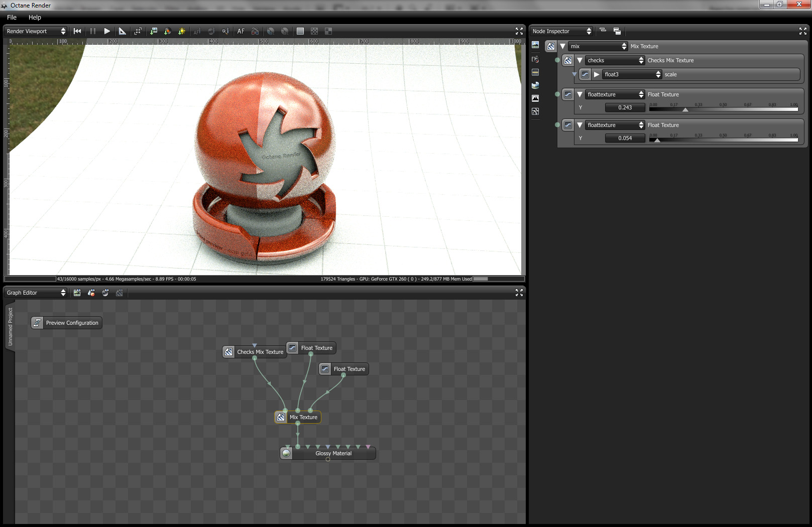Toggle the dimmed AF picker icon
Screen dimensions: 812x527
(197, 31)
